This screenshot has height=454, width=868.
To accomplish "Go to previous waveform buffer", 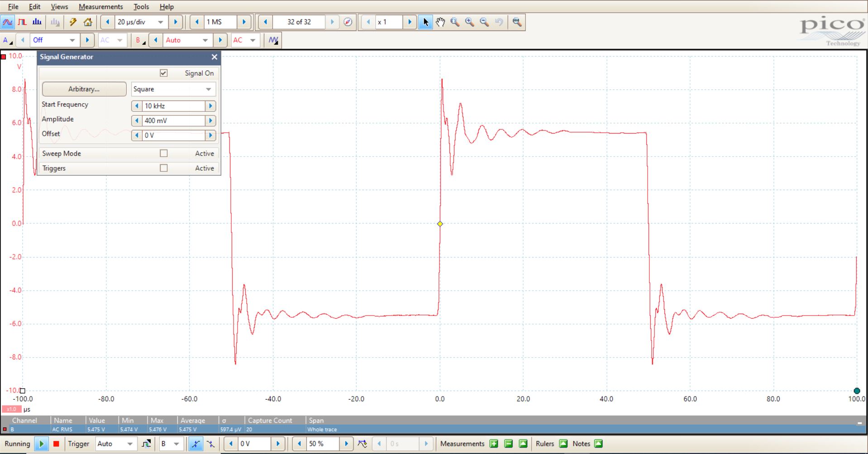I will pos(265,22).
